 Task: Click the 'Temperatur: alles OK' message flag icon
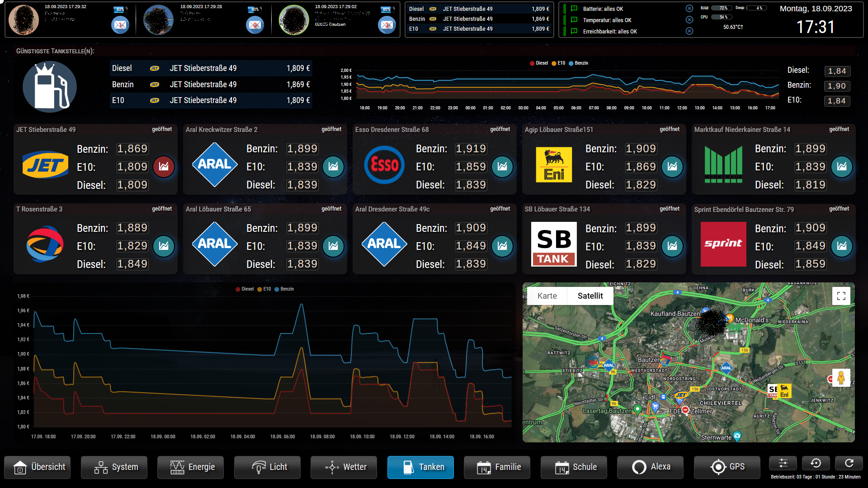coord(574,20)
